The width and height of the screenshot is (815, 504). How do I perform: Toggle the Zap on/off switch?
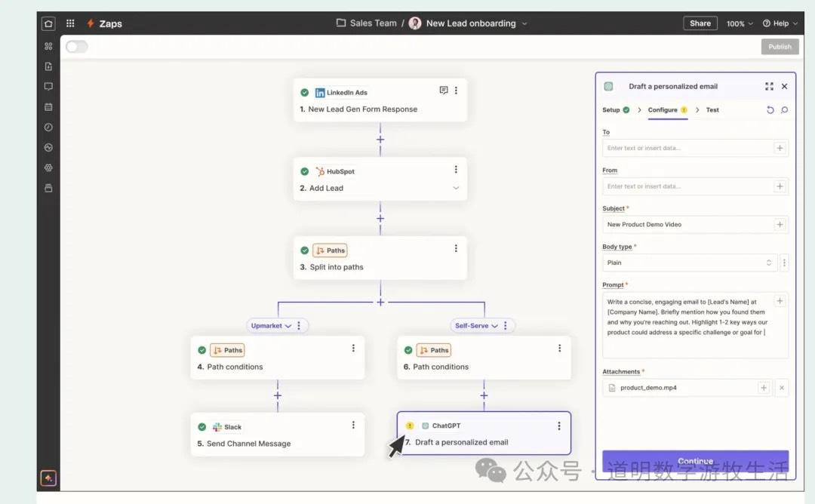coord(77,47)
